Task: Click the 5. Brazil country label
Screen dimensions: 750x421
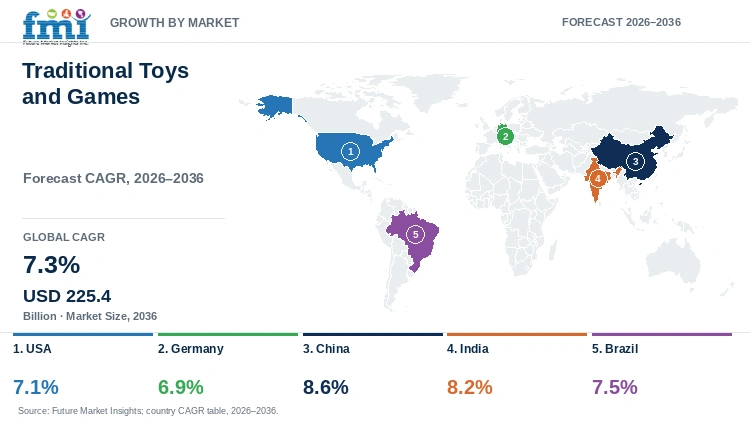Action: coord(615,349)
